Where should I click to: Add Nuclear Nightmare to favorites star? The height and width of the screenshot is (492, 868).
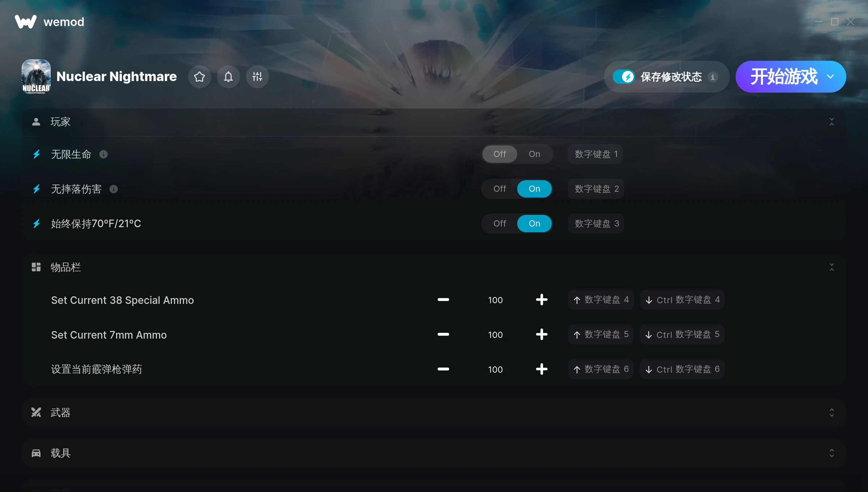[x=199, y=77]
